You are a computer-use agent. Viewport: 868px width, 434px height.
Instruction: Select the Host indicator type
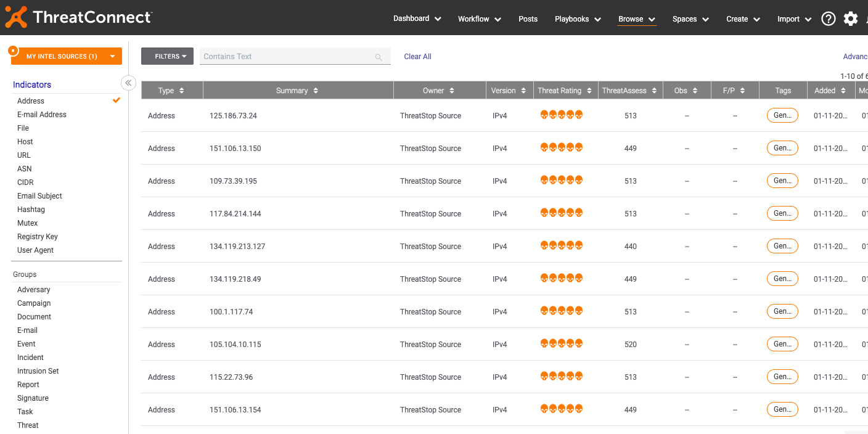25,142
